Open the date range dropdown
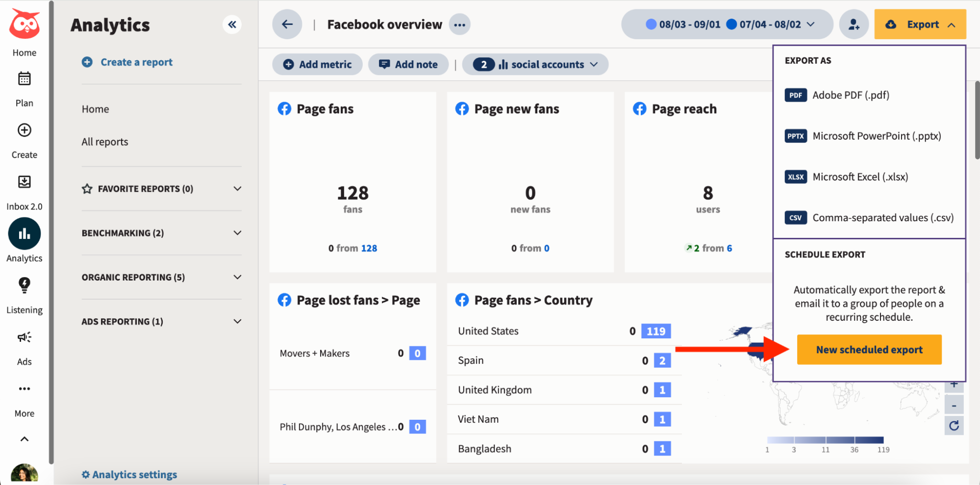The height and width of the screenshot is (485, 980). pyautogui.click(x=727, y=24)
